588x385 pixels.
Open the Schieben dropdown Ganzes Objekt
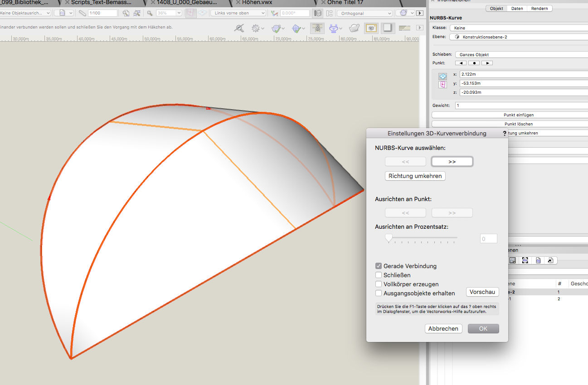click(521, 54)
